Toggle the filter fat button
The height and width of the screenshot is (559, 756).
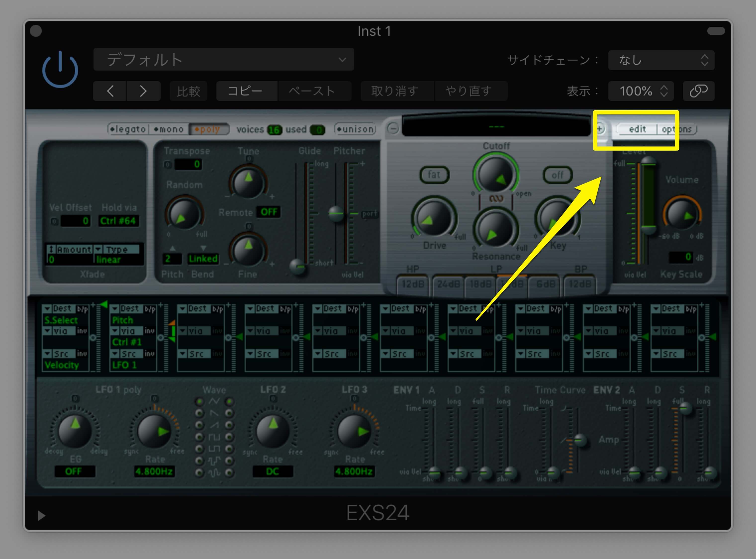tap(434, 175)
